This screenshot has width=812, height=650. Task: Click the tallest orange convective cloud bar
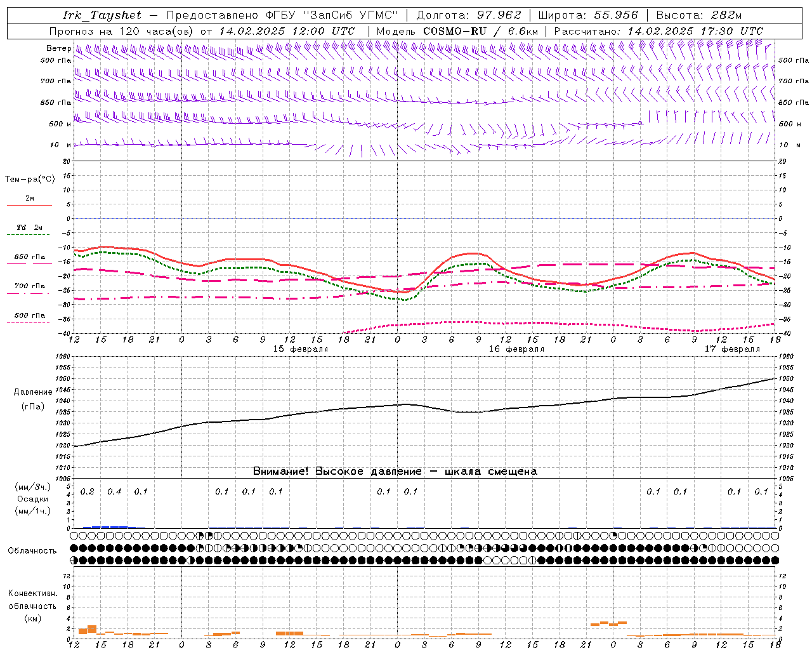click(x=92, y=629)
